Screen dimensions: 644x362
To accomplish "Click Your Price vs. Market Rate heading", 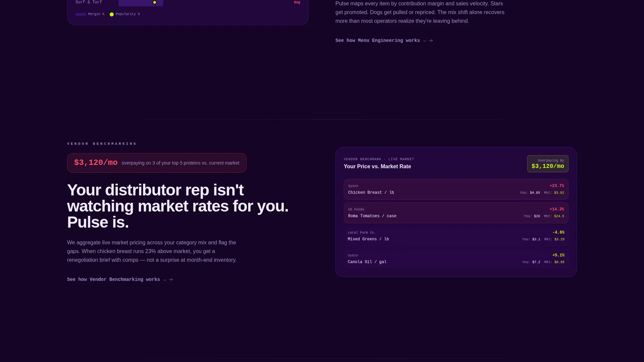I will 377,167.
